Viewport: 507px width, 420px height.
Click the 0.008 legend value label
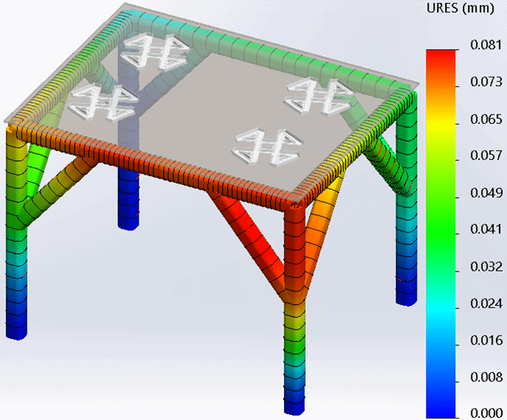(485, 376)
